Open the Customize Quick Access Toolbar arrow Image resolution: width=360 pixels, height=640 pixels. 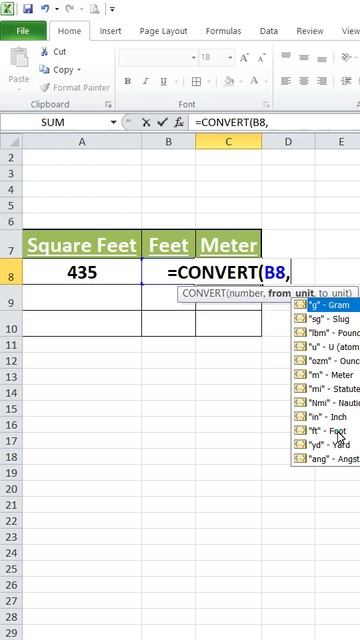(x=112, y=9)
